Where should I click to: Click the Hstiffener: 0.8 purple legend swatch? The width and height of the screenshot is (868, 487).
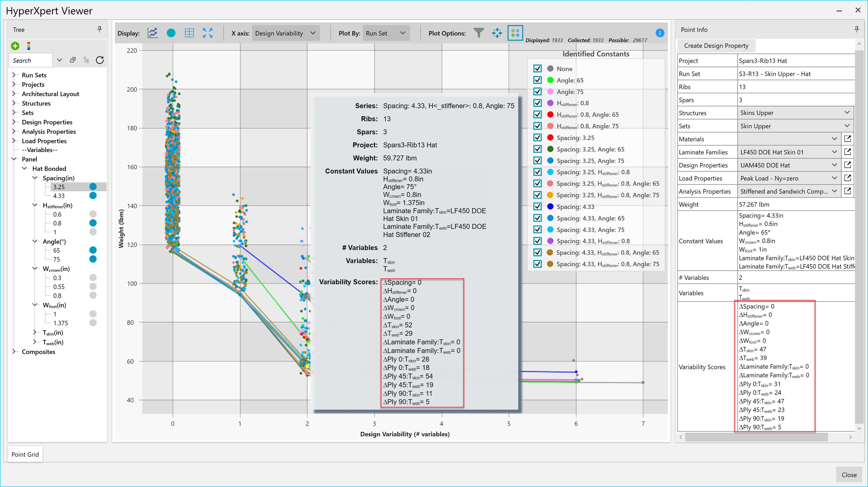550,103
